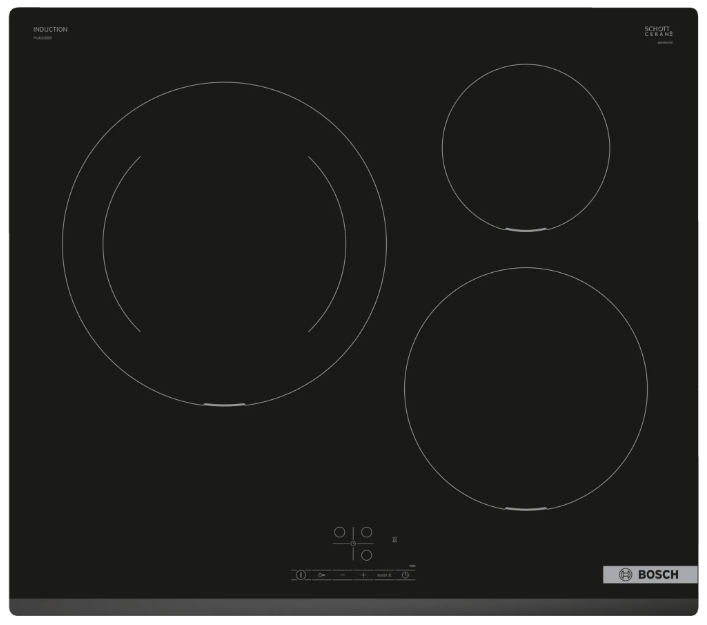Tap the small residual heat indicator symbol
This screenshot has width=707, height=625.
(x=396, y=538)
